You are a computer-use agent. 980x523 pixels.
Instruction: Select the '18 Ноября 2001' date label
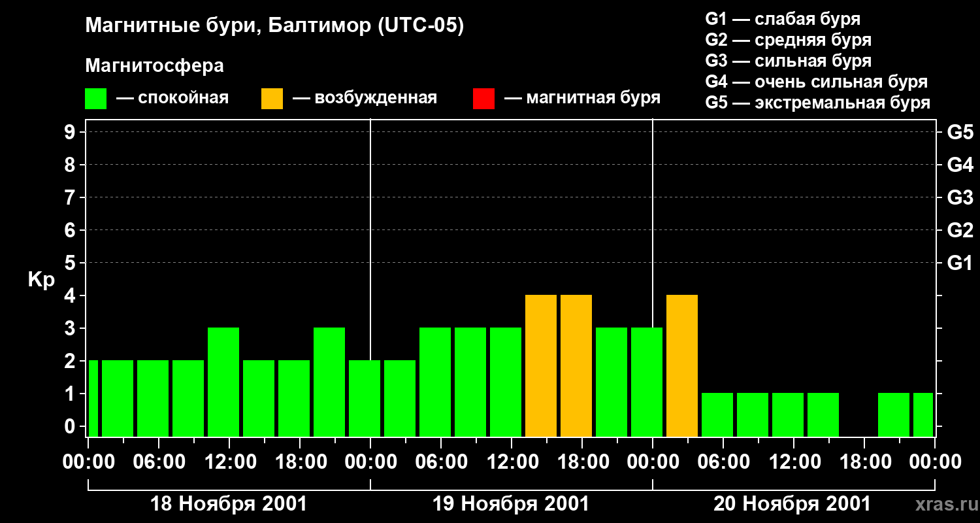(229, 504)
